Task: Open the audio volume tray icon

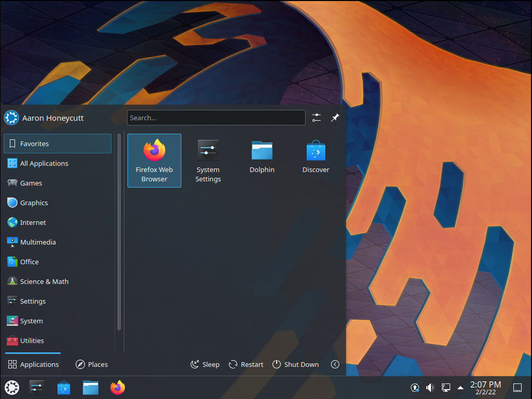Action: [x=430, y=388]
